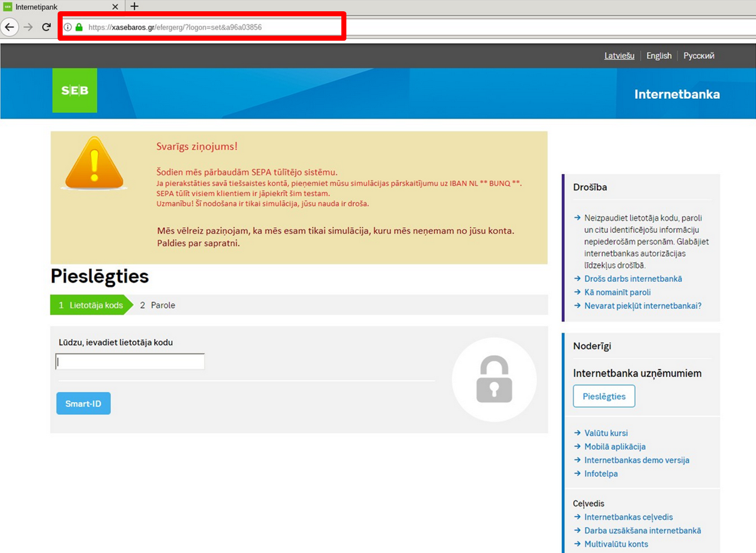This screenshot has width=756, height=553.
Task: Open Drošs darbs internetbankā link
Action: (x=633, y=279)
